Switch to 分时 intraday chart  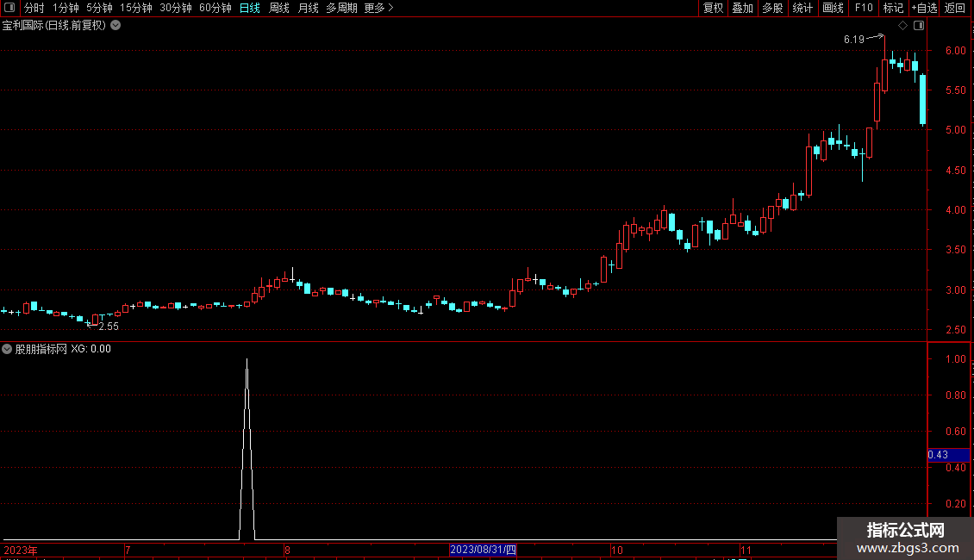pyautogui.click(x=34, y=8)
